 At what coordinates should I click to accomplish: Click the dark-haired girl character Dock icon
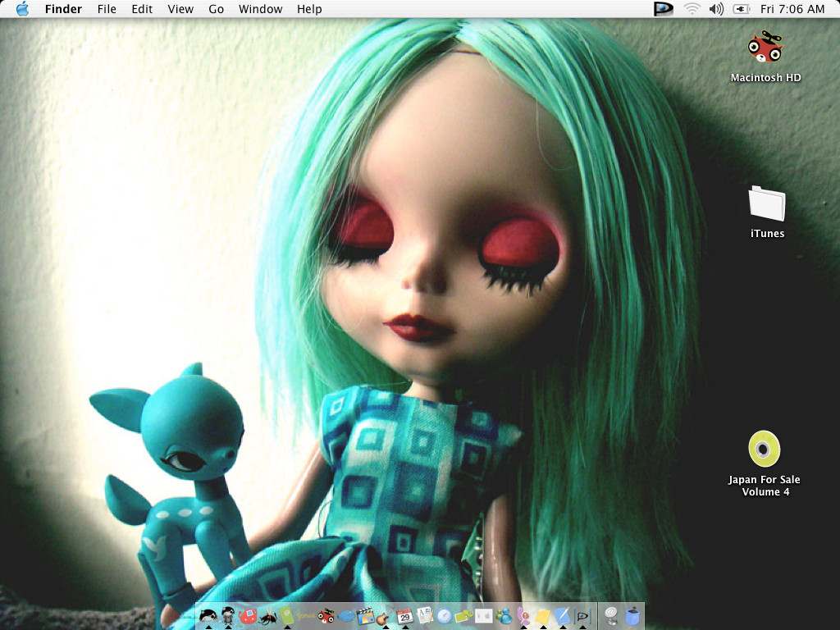[x=228, y=616]
